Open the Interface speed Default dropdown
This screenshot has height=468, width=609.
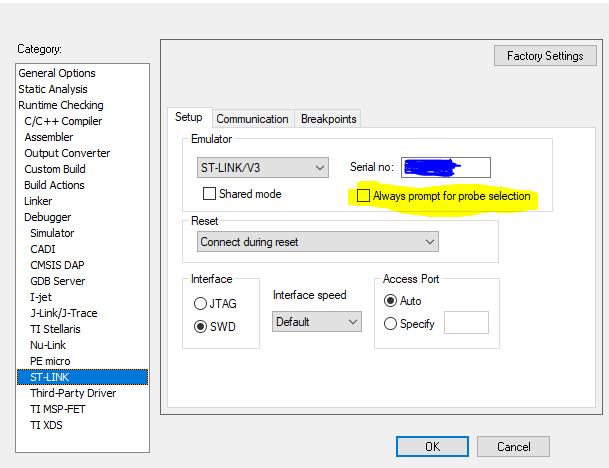pyautogui.click(x=316, y=322)
